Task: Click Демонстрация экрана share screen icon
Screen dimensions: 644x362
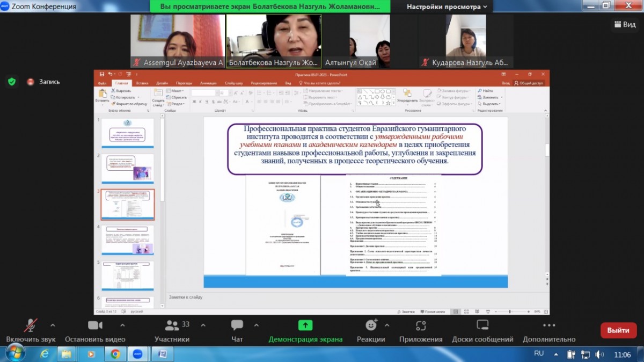Action: (305, 325)
